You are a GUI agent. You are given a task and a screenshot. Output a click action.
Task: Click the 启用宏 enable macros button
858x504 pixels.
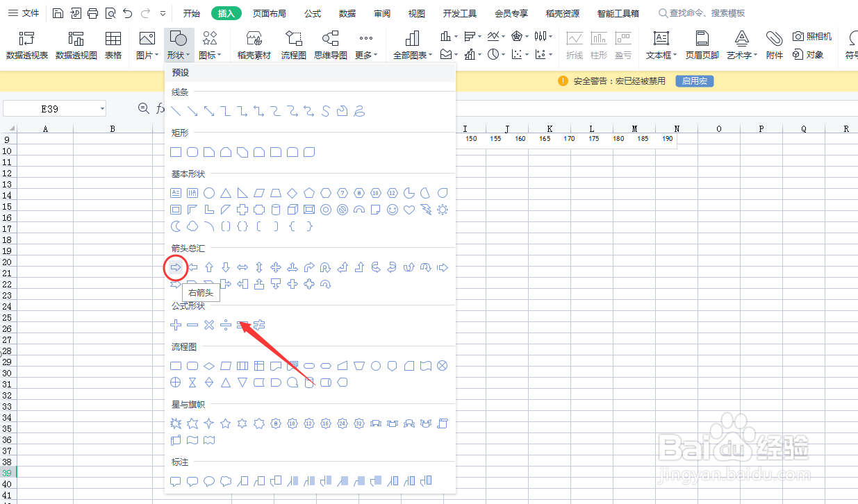[x=693, y=81]
